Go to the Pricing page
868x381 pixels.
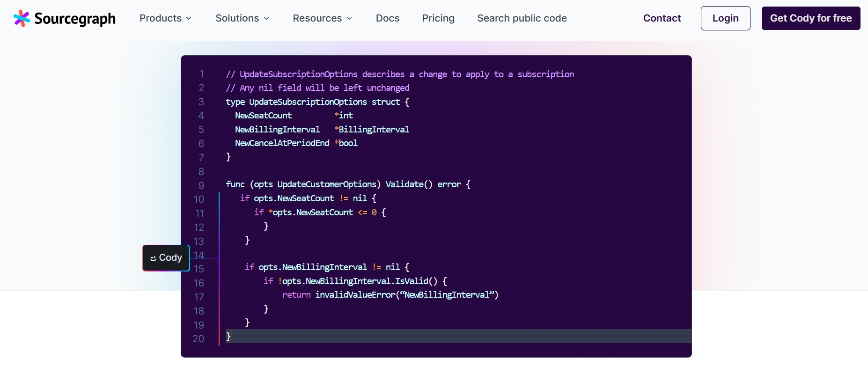[438, 18]
